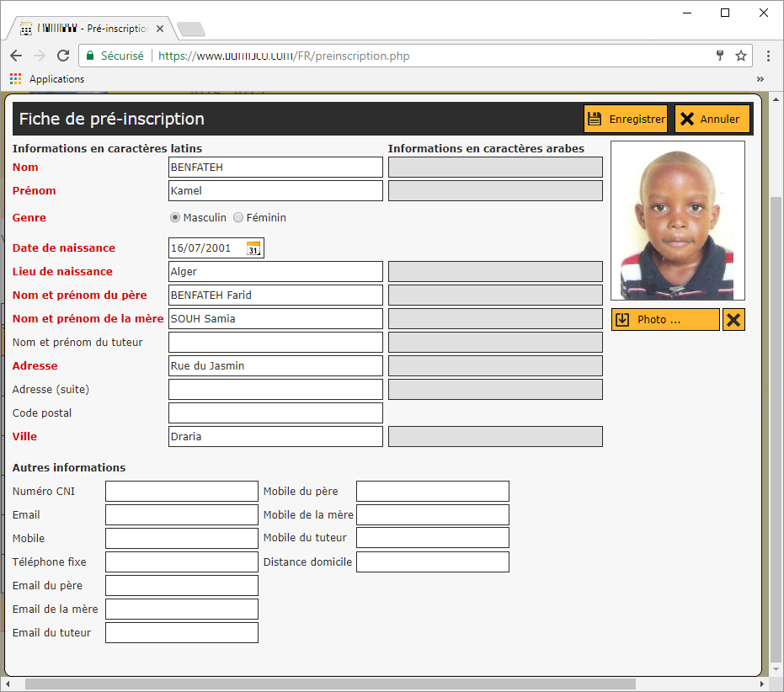This screenshot has height=692, width=784.
Task: Open the Chrome three-dot menu
Action: tap(768, 56)
